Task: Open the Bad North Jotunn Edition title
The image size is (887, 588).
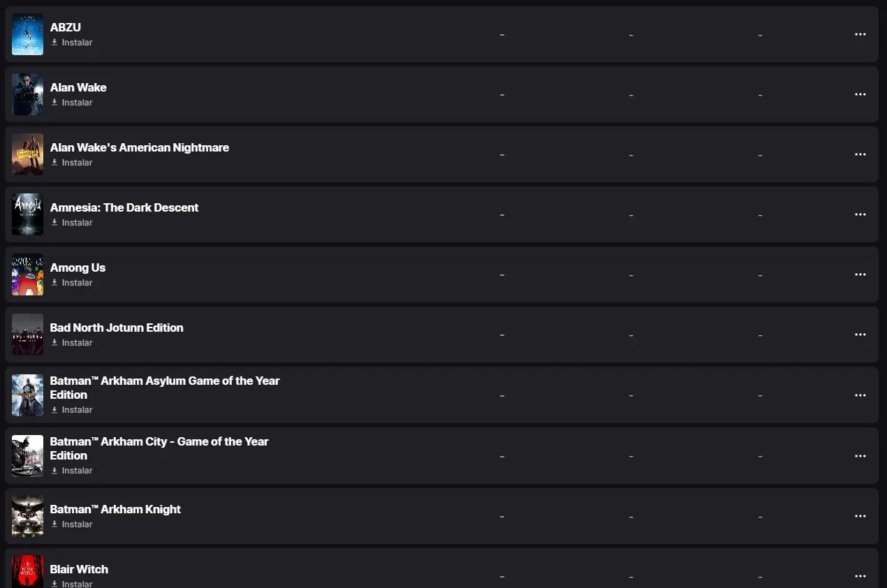Action: coord(117,328)
